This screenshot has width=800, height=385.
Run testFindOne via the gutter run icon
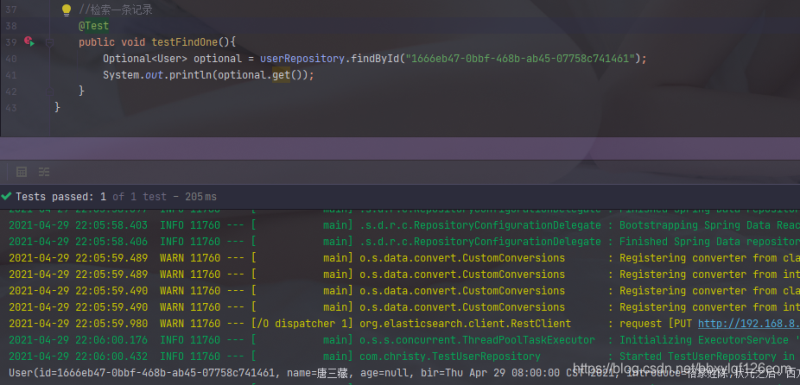click(x=29, y=42)
